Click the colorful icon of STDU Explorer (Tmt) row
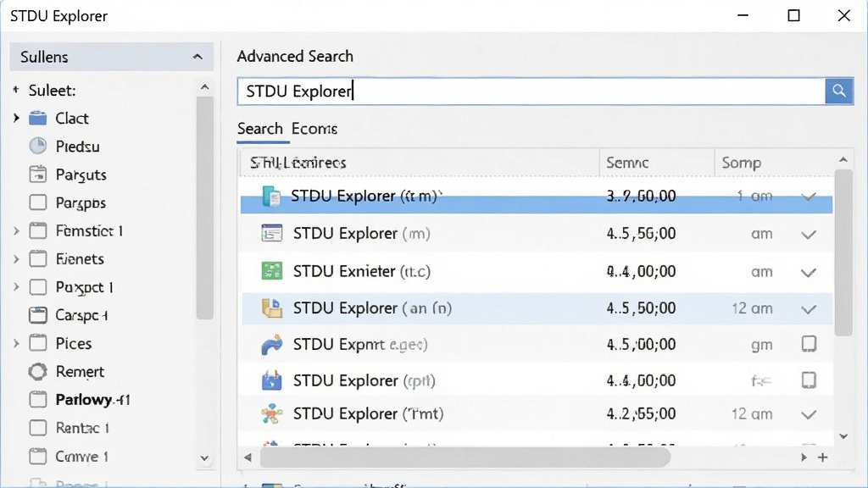The width and height of the screenshot is (868, 488). point(272,413)
